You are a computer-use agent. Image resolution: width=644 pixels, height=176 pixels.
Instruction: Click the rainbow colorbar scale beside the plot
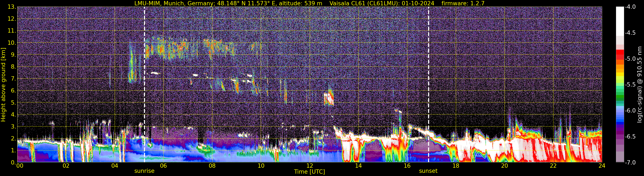coord(620,85)
